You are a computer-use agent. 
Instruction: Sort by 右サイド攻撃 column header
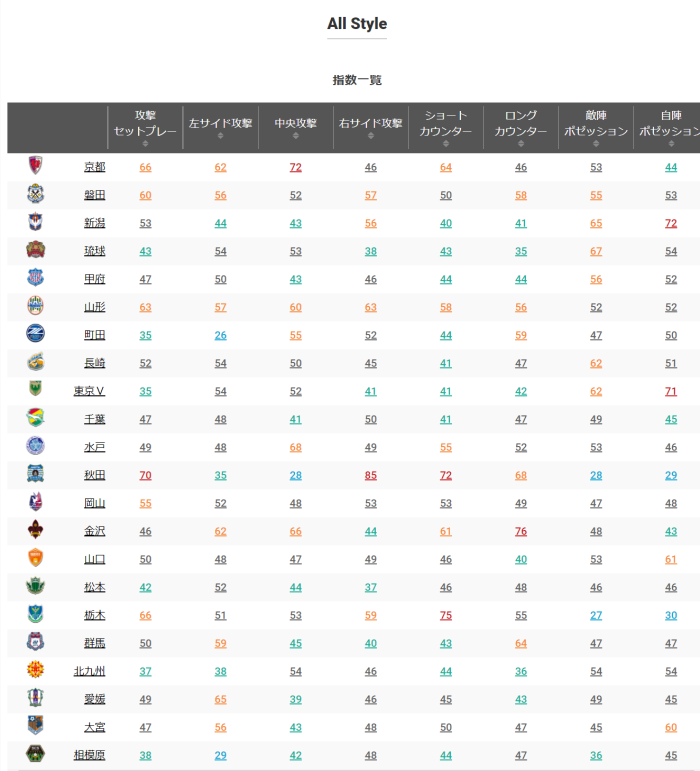pyautogui.click(x=370, y=128)
